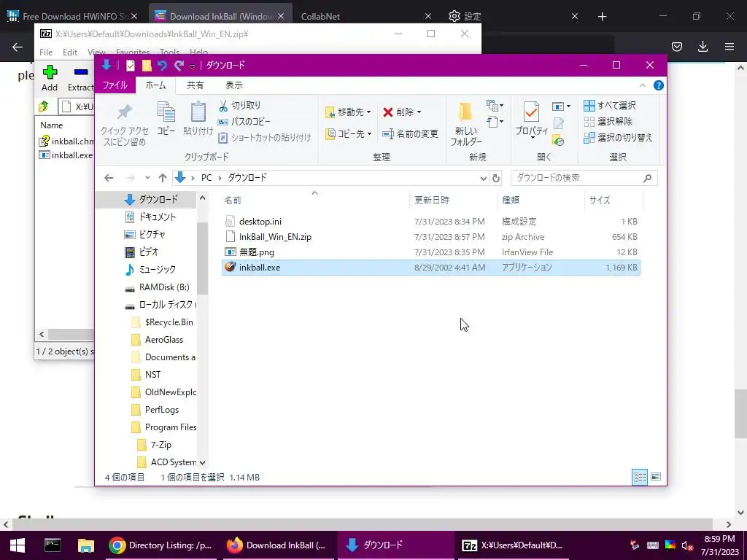Click Rename (名前の変更) button
Viewport: 747px width, 560px height.
click(410, 134)
